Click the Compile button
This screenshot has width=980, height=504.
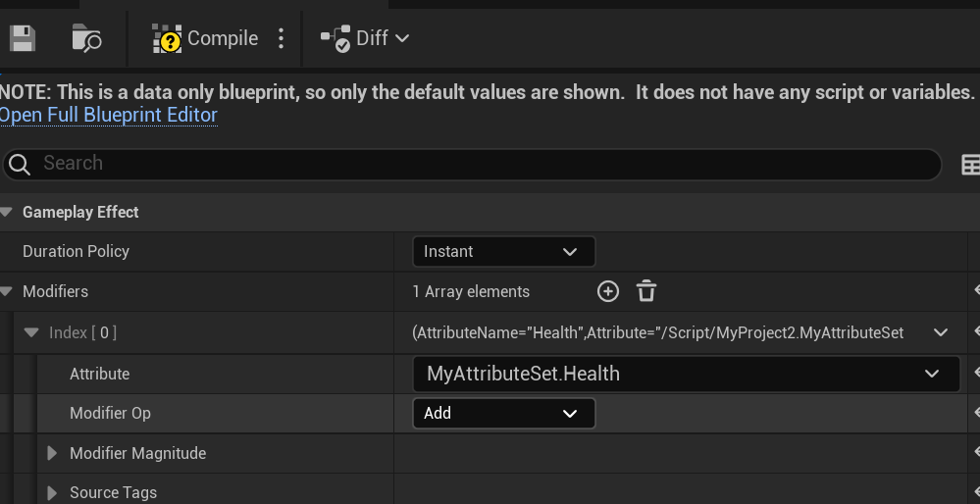click(x=205, y=38)
